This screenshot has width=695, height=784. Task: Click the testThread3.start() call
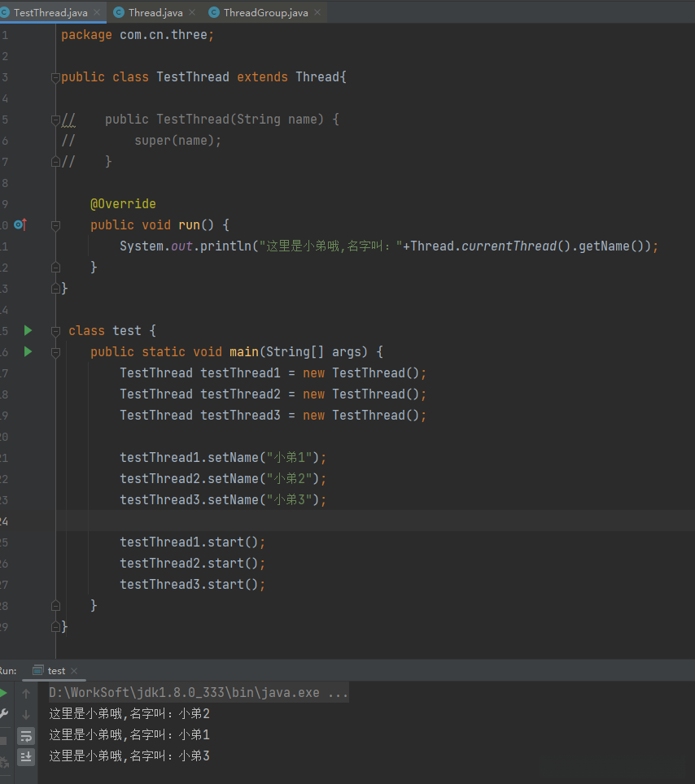192,584
